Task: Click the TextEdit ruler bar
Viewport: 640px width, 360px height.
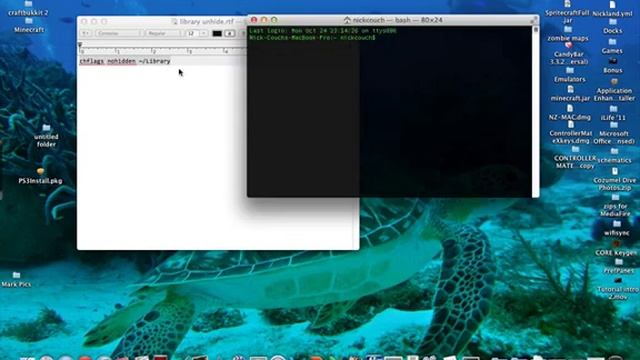Action: [162, 51]
